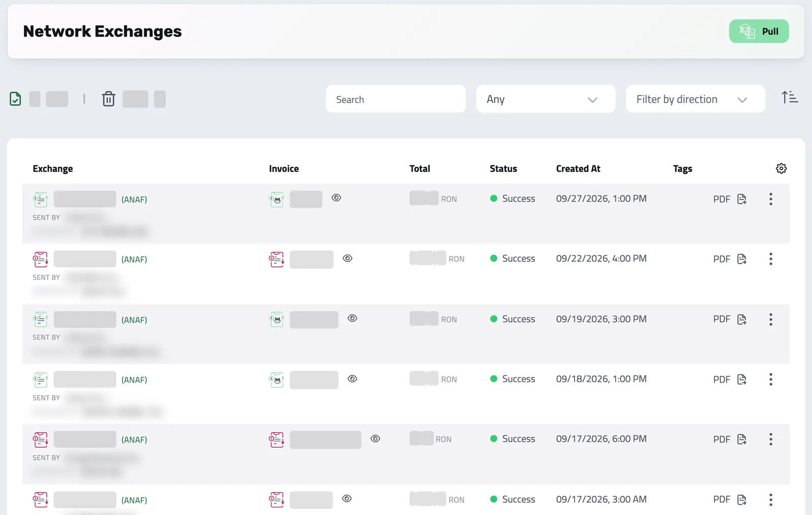Download PDF for 09/27/2026 1:00 PM exchange
812x515 pixels.
730,199
